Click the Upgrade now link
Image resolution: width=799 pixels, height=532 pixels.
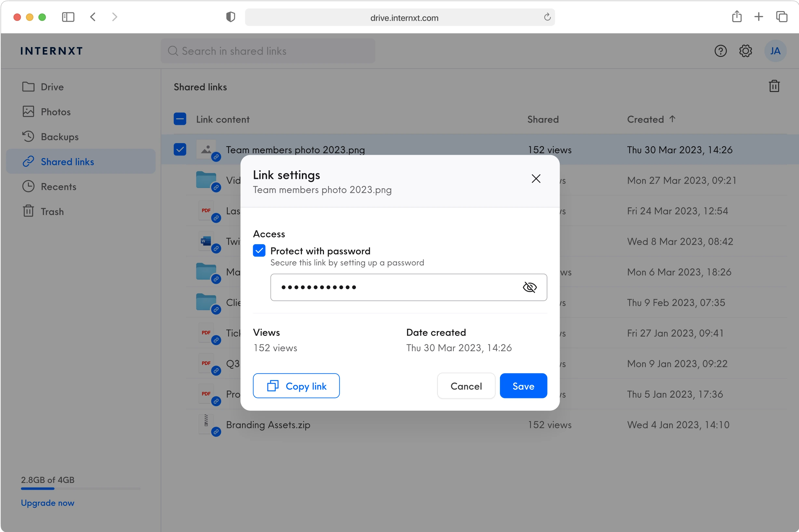47,502
